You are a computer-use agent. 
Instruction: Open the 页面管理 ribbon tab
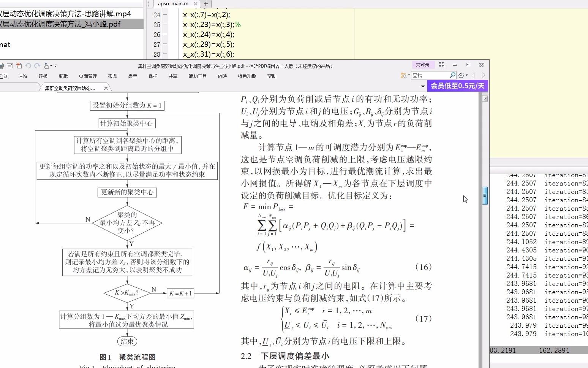point(88,76)
